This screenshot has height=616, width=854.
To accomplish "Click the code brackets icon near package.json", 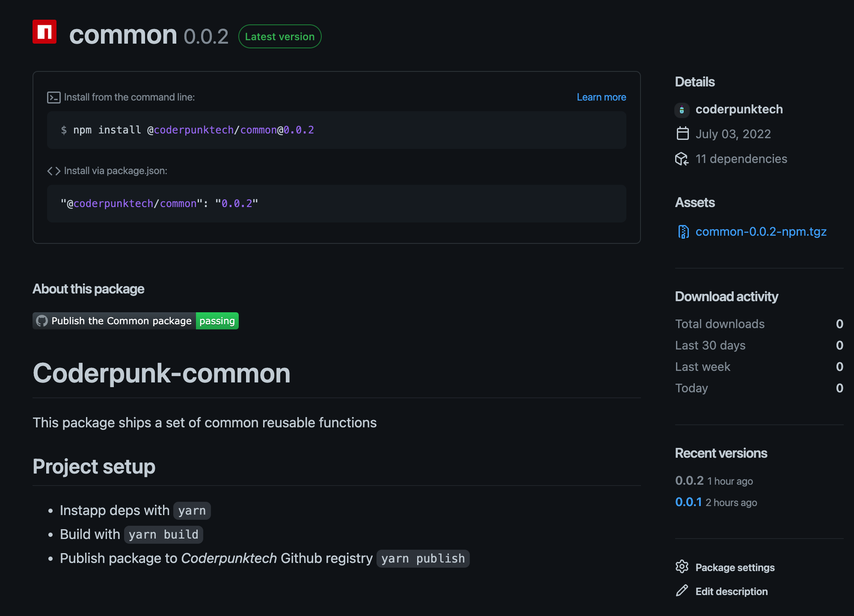I will point(53,171).
